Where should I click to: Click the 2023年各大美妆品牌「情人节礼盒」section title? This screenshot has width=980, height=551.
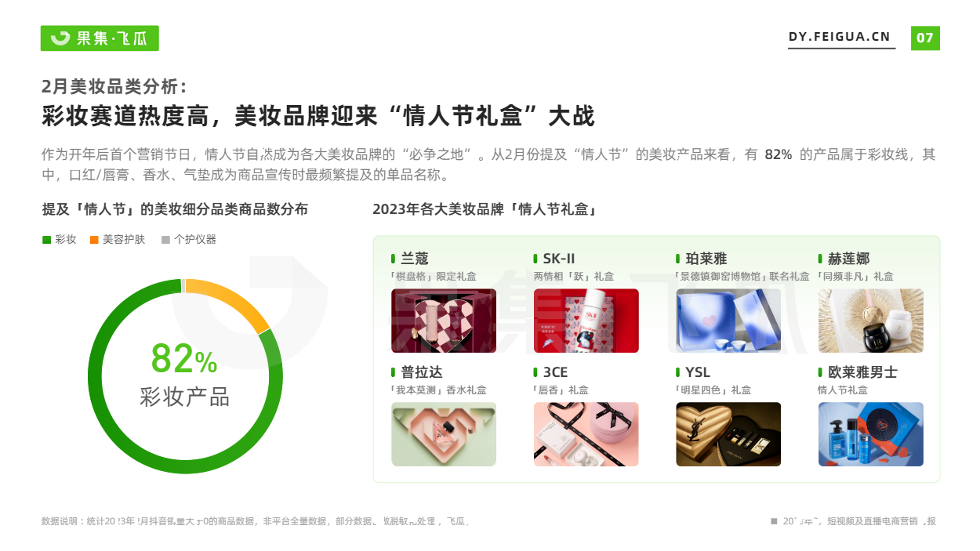tap(485, 209)
